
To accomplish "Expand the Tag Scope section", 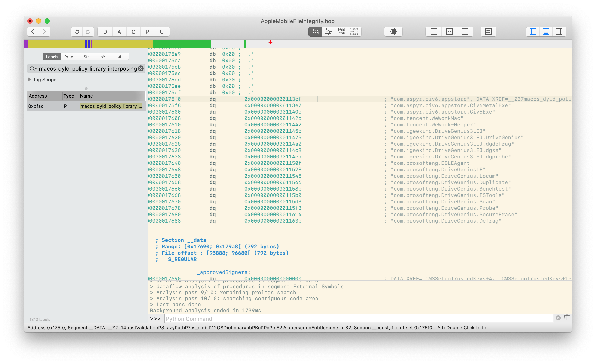I will point(30,80).
